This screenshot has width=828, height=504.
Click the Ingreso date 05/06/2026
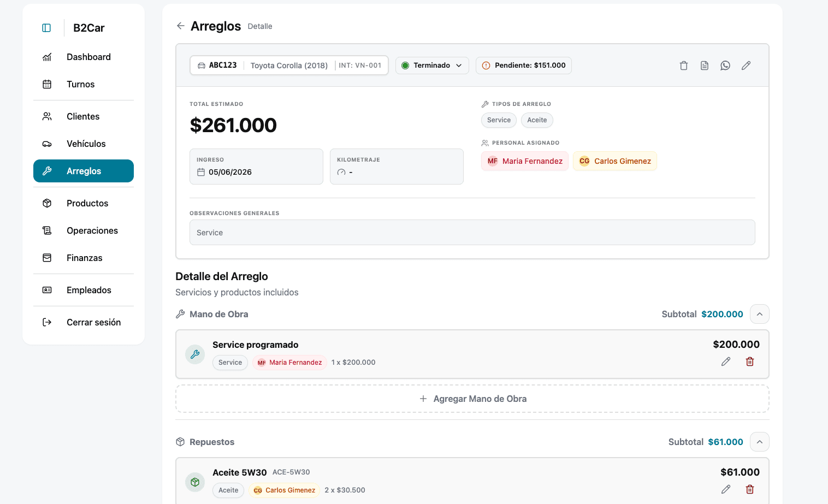pyautogui.click(x=230, y=172)
